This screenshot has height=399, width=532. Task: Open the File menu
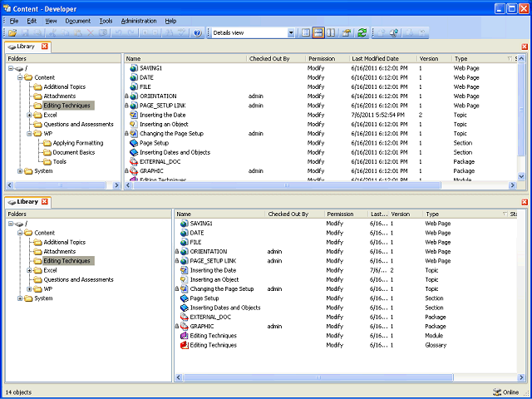tap(14, 21)
